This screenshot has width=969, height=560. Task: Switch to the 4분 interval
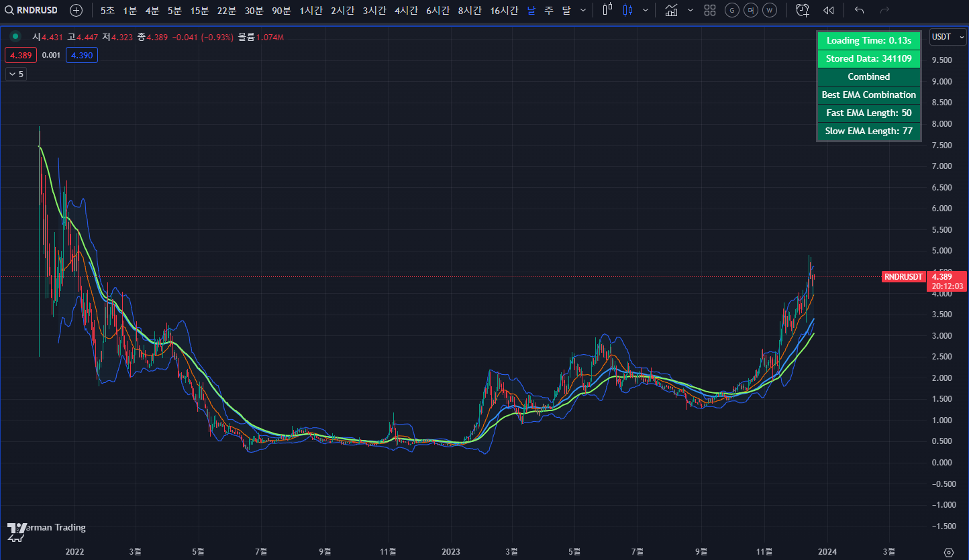[x=152, y=10]
